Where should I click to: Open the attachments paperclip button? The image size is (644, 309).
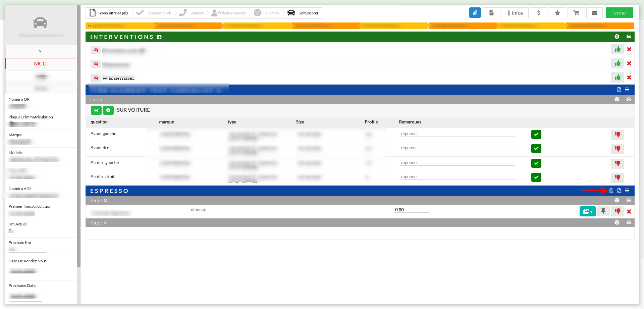pos(475,13)
